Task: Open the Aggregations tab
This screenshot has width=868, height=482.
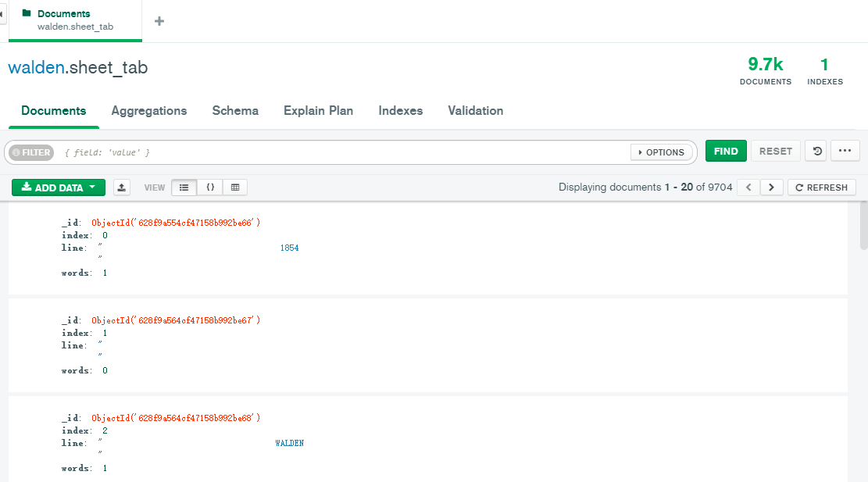Action: [149, 111]
